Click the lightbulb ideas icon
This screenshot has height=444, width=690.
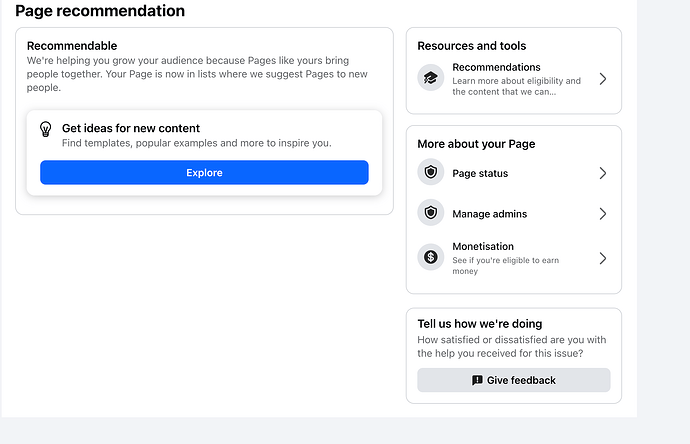tap(45, 129)
